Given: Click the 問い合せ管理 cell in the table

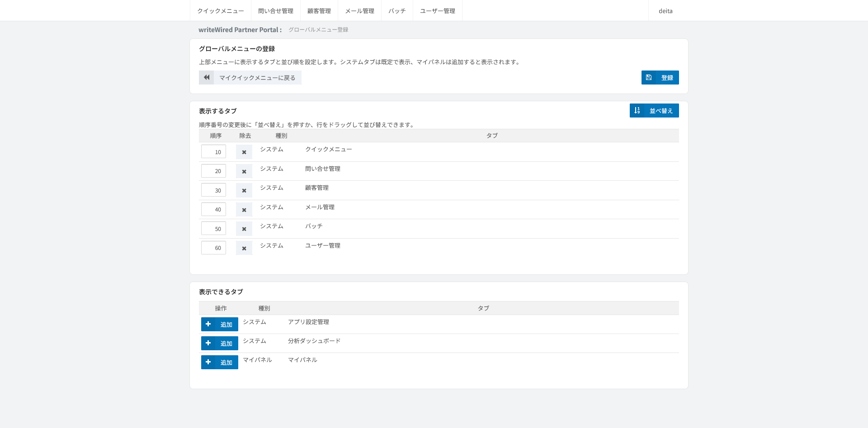Looking at the screenshot, I should tap(323, 169).
